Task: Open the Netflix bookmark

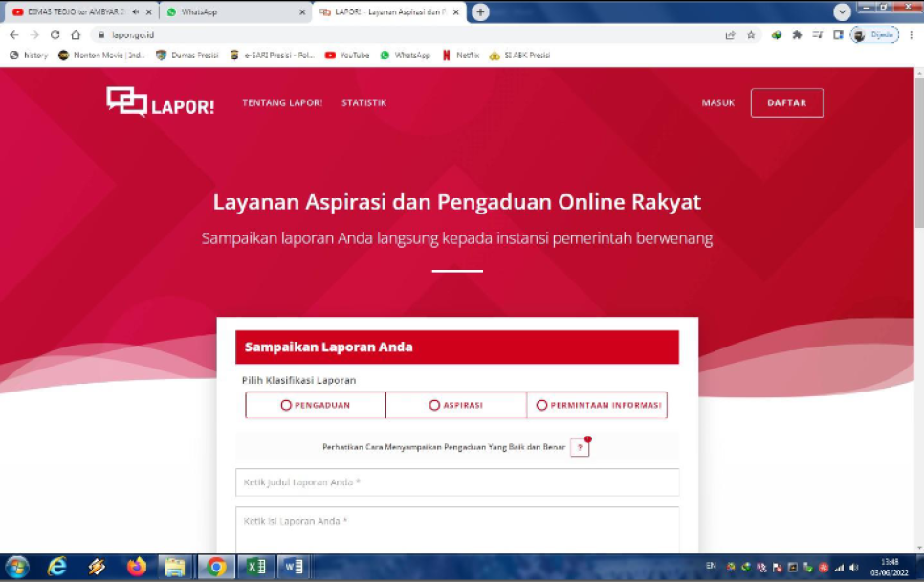Action: pyautogui.click(x=461, y=56)
